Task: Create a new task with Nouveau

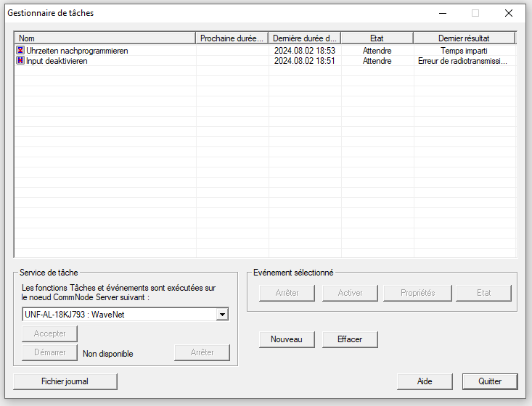Action: (287, 339)
